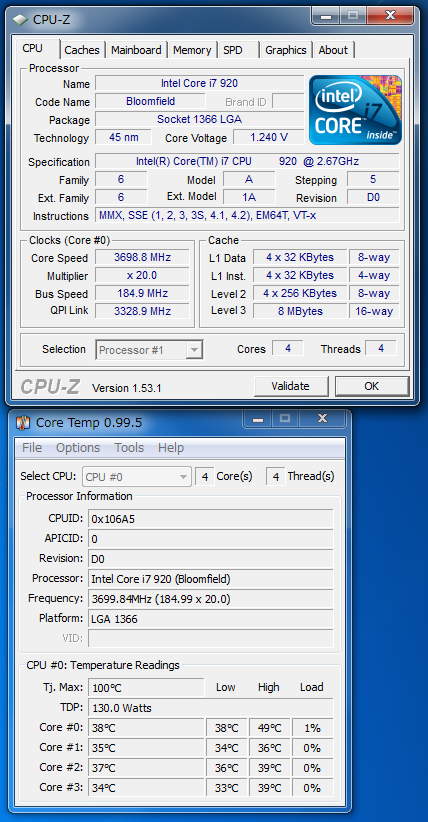Click the Level 3 16-way value
The image size is (428, 822).
374,311
